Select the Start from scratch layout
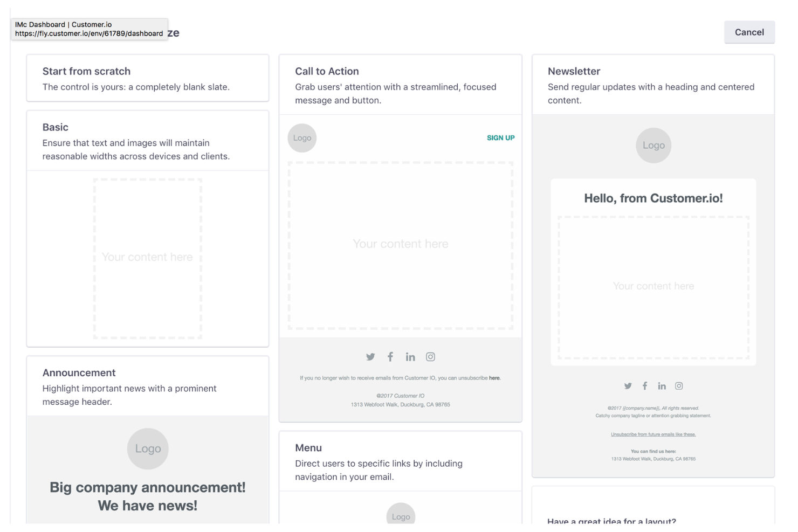Viewport: 798px width, 532px height. click(147, 78)
